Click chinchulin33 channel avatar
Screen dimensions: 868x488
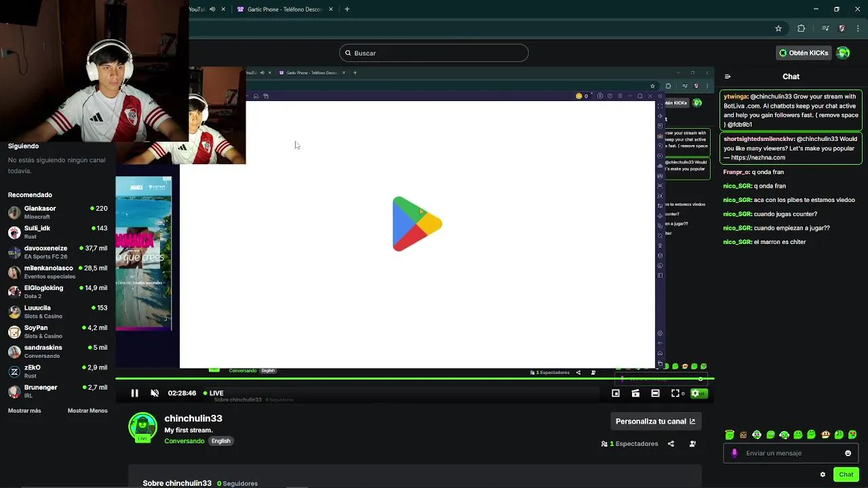coord(142,428)
